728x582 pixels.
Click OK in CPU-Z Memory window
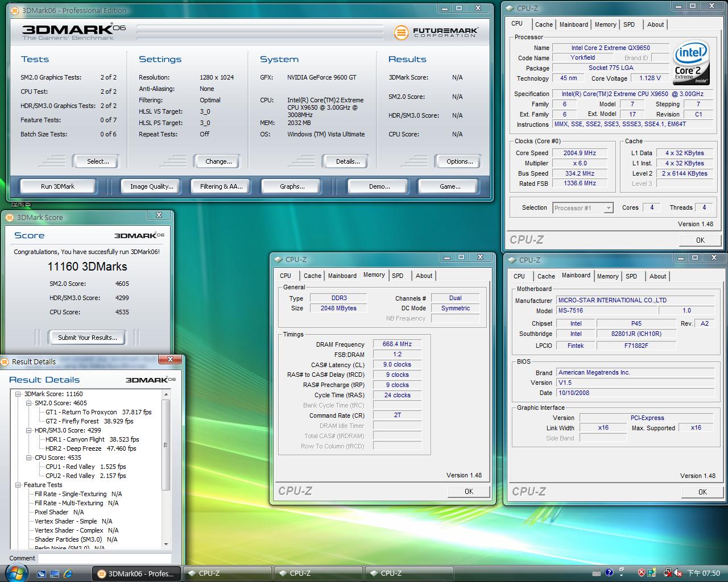pos(469,492)
